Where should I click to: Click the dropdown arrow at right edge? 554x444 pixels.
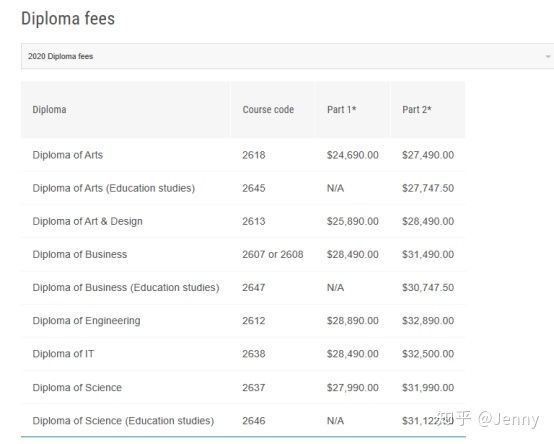click(548, 57)
